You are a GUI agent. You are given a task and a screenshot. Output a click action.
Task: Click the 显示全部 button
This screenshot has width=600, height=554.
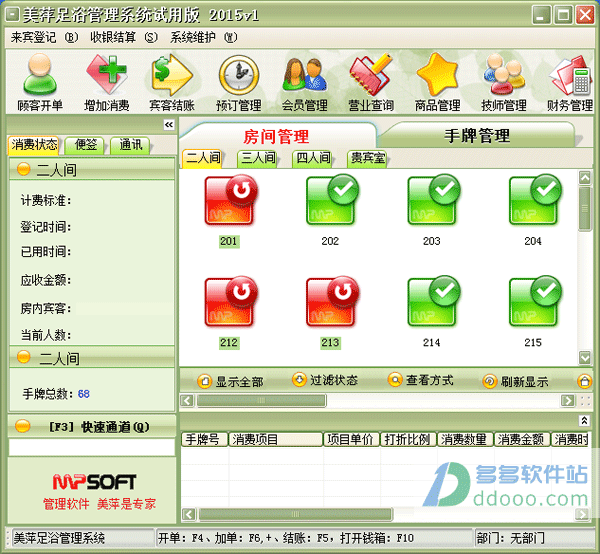coord(231,381)
